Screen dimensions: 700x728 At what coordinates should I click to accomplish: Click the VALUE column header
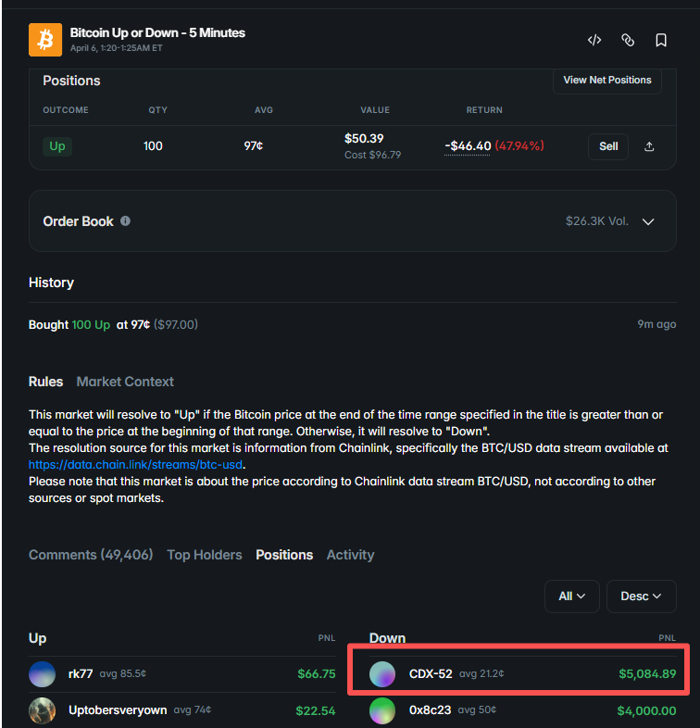click(x=375, y=110)
